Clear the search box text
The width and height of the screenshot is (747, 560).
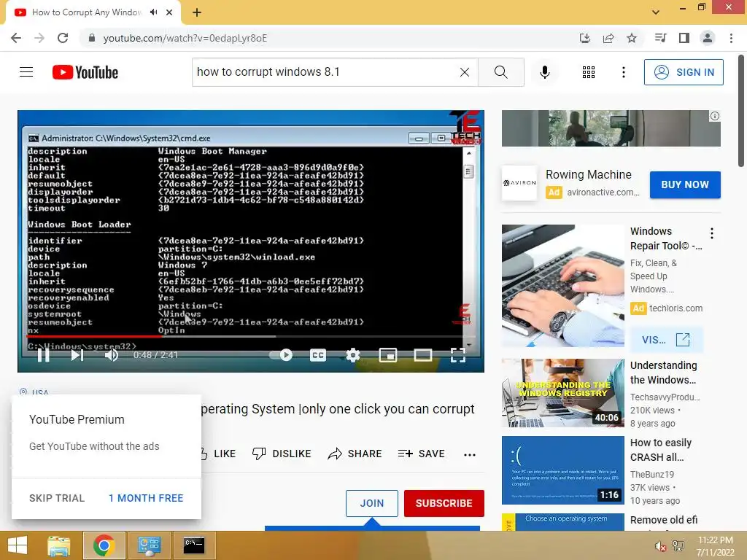(465, 72)
